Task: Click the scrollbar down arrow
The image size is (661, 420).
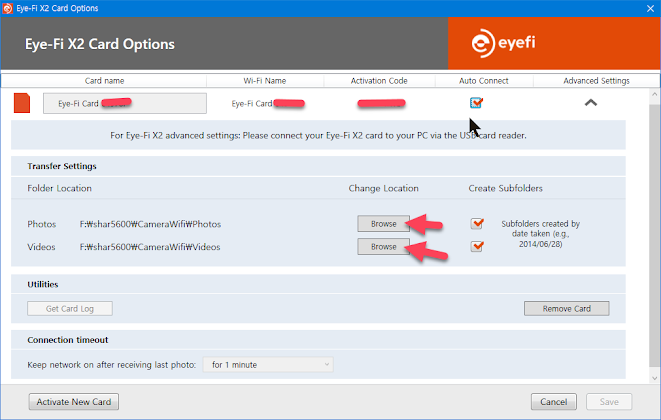Action: pos(654,378)
